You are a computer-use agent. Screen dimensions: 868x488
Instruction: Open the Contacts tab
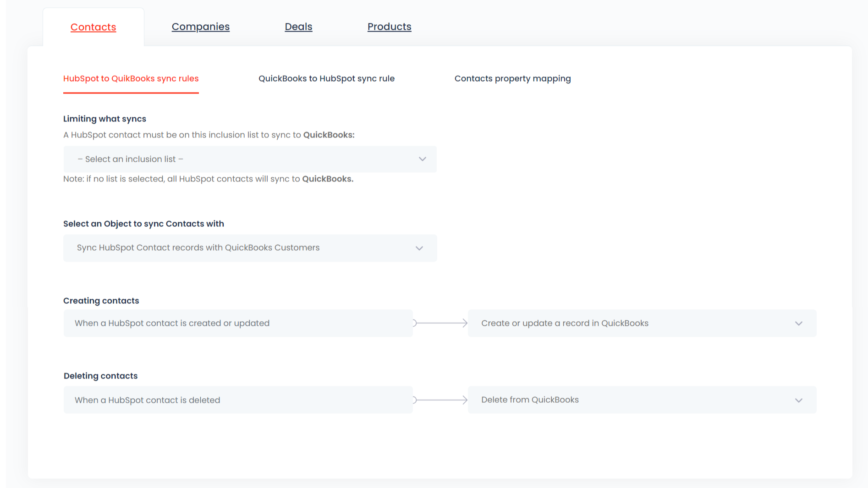tap(93, 27)
